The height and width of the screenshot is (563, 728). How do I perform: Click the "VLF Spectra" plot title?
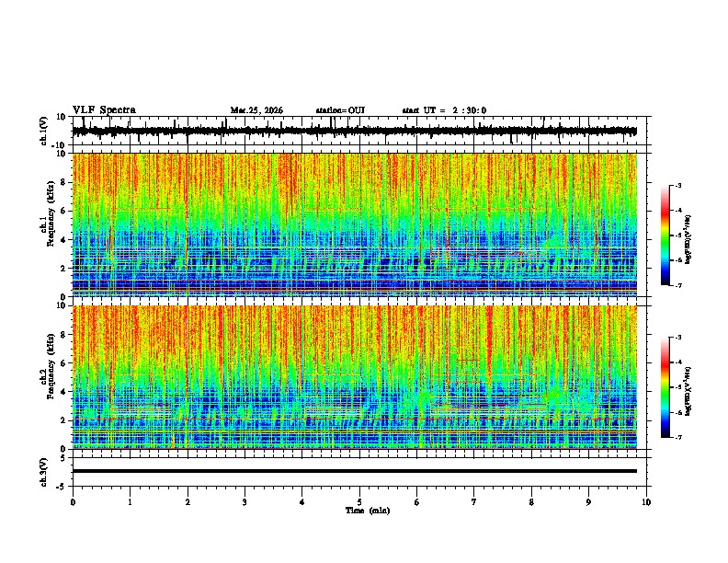pyautogui.click(x=104, y=110)
